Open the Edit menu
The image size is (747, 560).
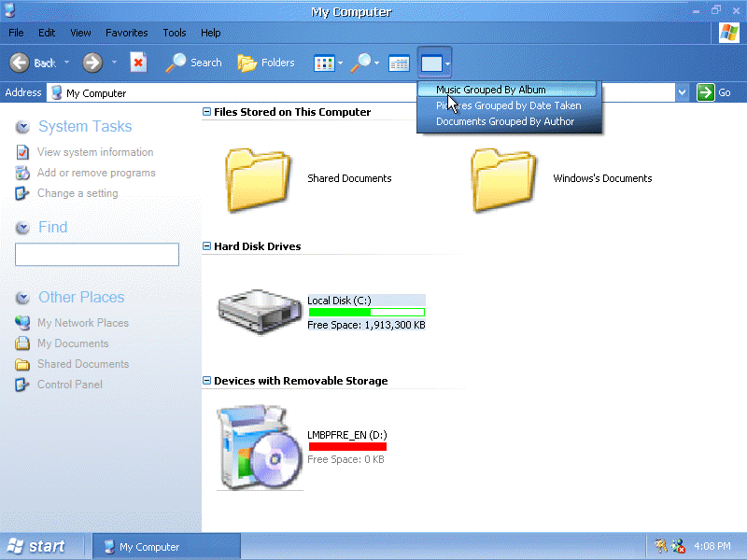point(47,33)
